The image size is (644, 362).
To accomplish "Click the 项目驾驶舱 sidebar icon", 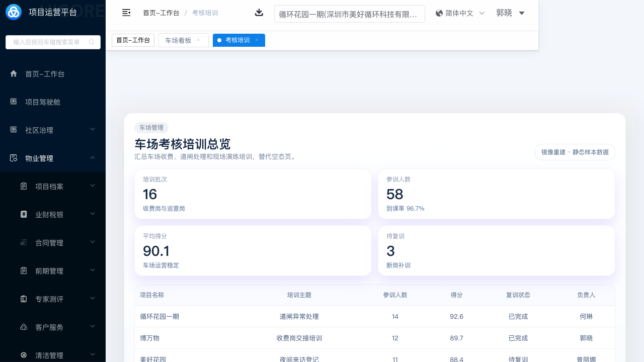I will coord(14,102).
